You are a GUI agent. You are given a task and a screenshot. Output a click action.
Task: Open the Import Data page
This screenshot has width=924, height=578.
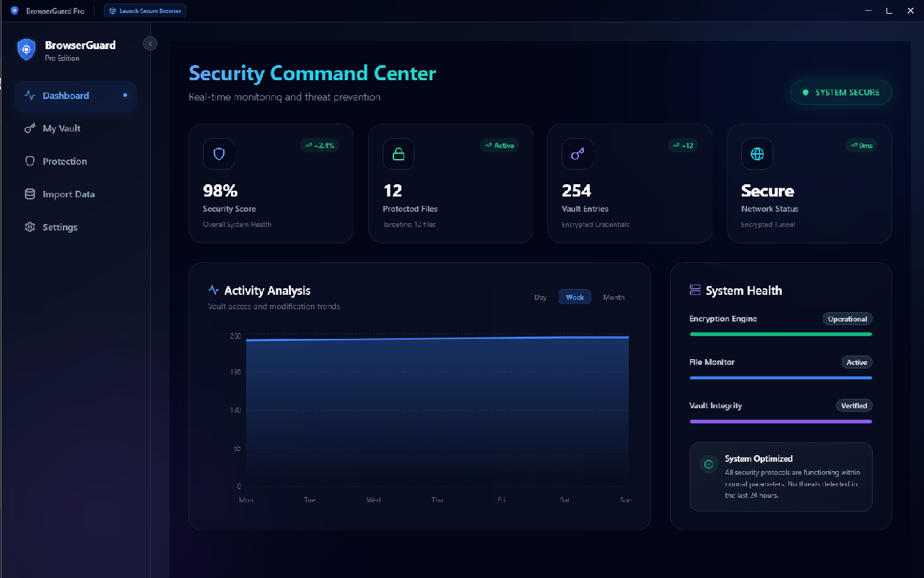pyautogui.click(x=69, y=194)
